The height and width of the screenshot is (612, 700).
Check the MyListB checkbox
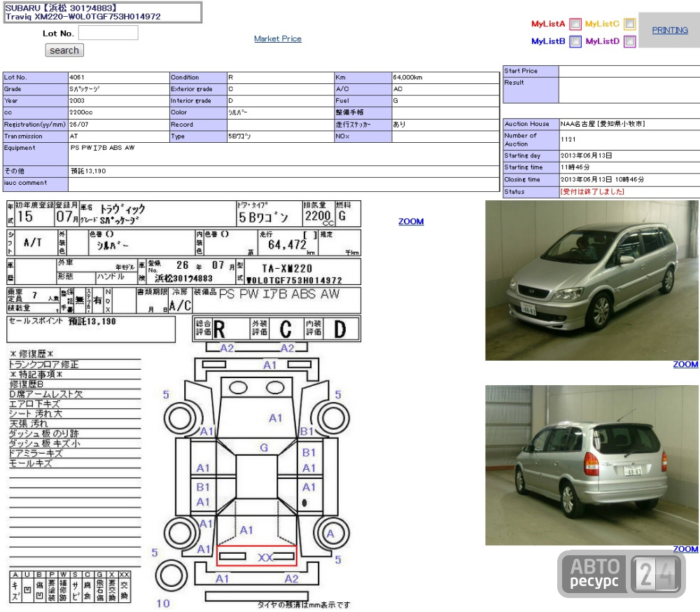pos(575,41)
